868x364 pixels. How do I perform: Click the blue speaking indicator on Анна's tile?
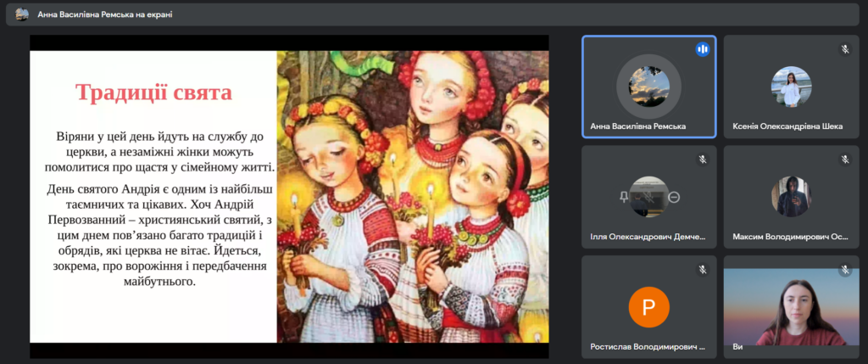[702, 49]
